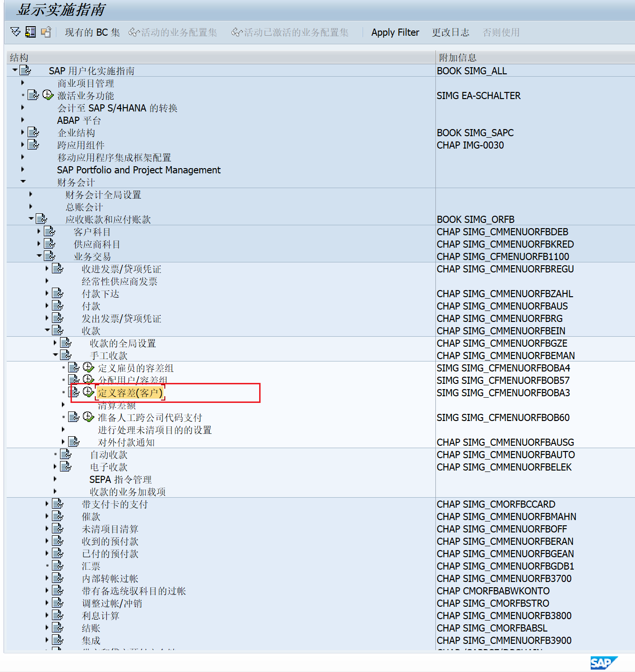Open documentation icon for 发出发票/贷项凭证
The image size is (635, 672).
click(x=58, y=318)
